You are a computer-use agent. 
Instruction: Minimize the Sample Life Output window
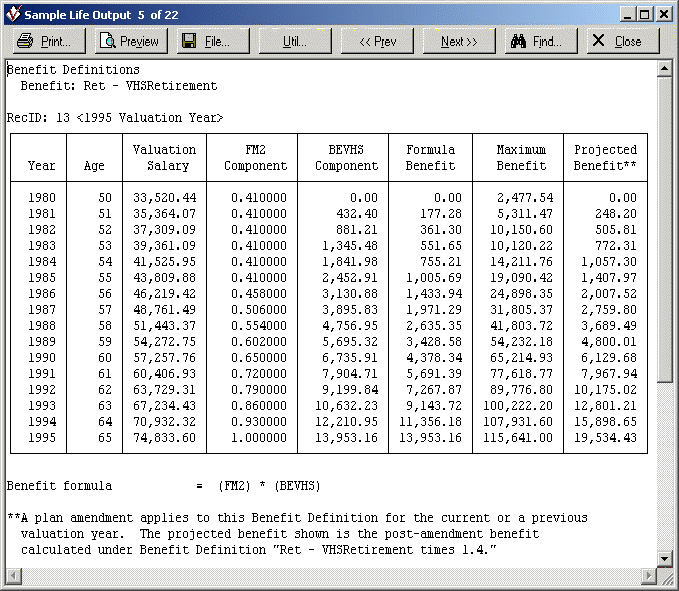pos(627,14)
